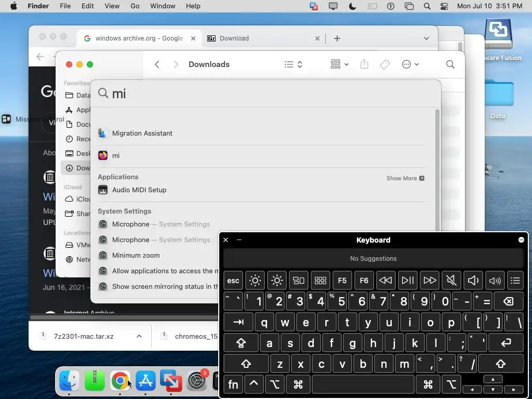Open Finder from the Dock
The width and height of the screenshot is (532, 399).
click(x=69, y=381)
